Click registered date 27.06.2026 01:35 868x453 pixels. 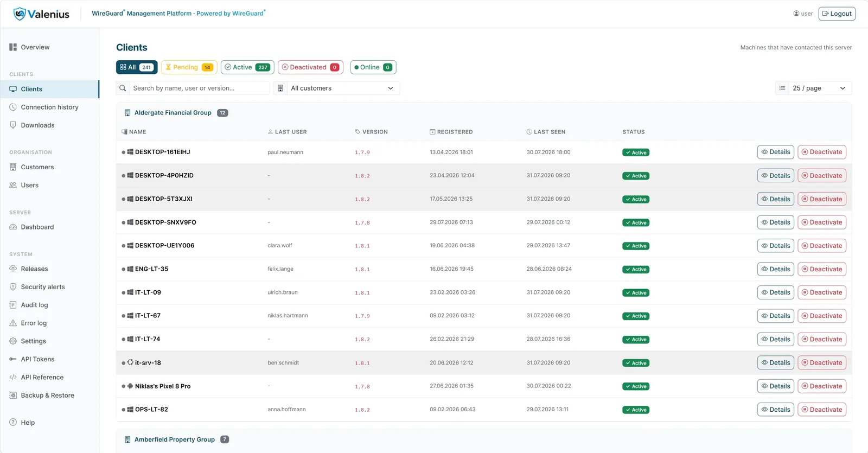(451, 386)
